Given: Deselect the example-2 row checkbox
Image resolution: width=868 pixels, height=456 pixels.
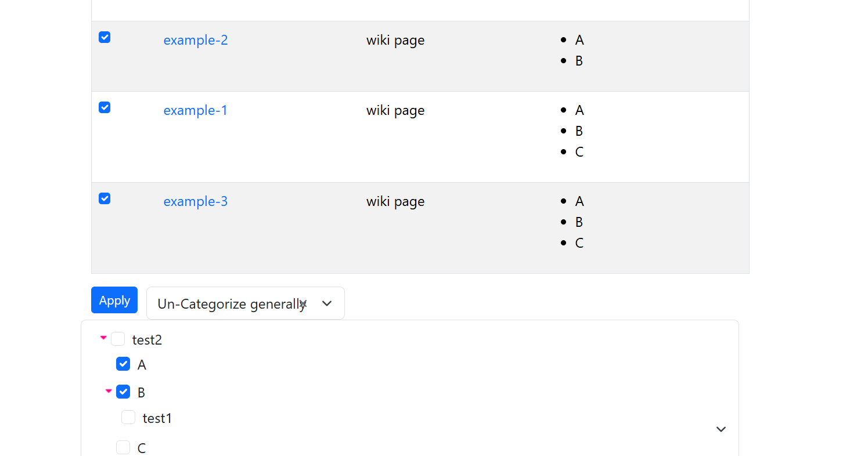Looking at the screenshot, I should coord(105,37).
